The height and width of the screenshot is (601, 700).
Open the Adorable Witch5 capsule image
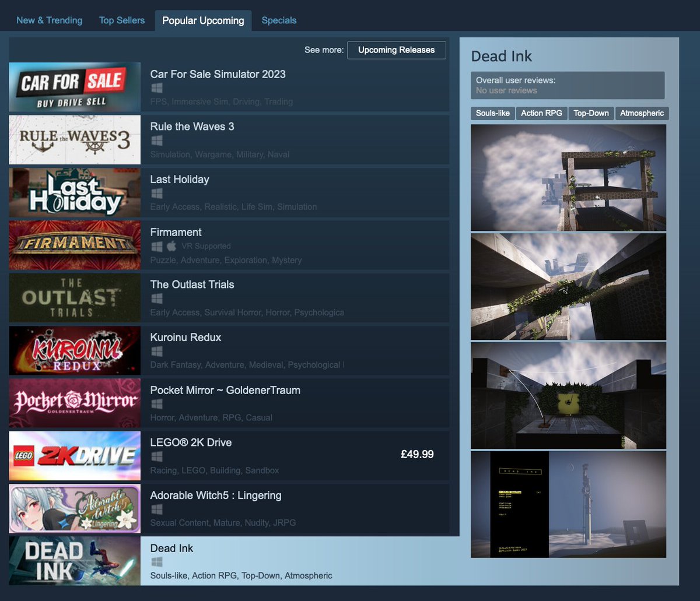coord(75,508)
